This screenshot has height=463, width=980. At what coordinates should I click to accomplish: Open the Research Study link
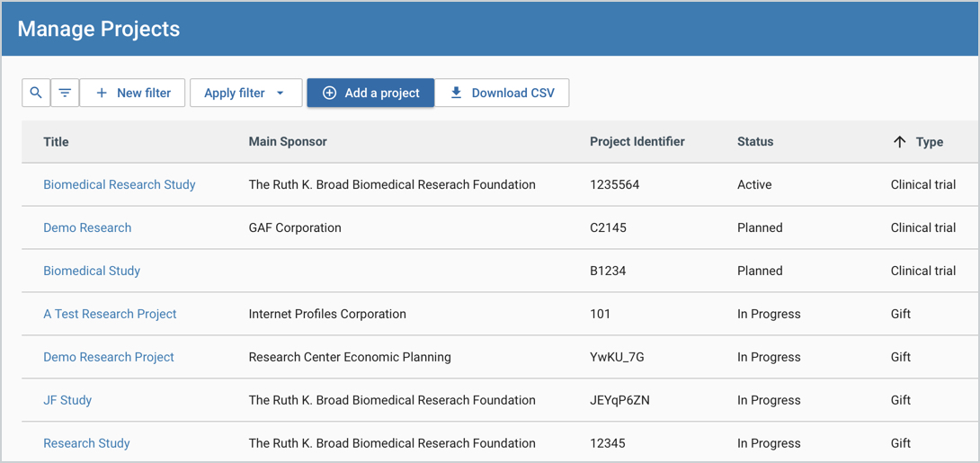click(x=86, y=443)
